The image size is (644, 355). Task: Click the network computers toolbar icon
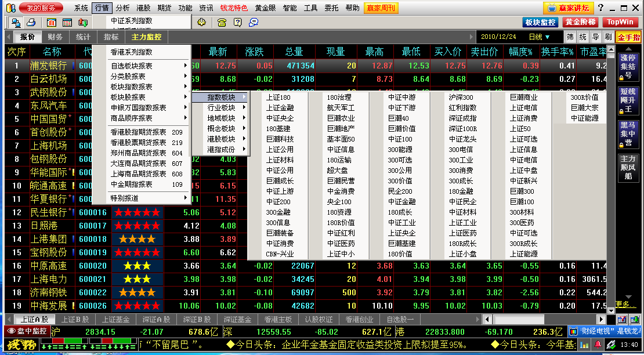click(x=16, y=22)
